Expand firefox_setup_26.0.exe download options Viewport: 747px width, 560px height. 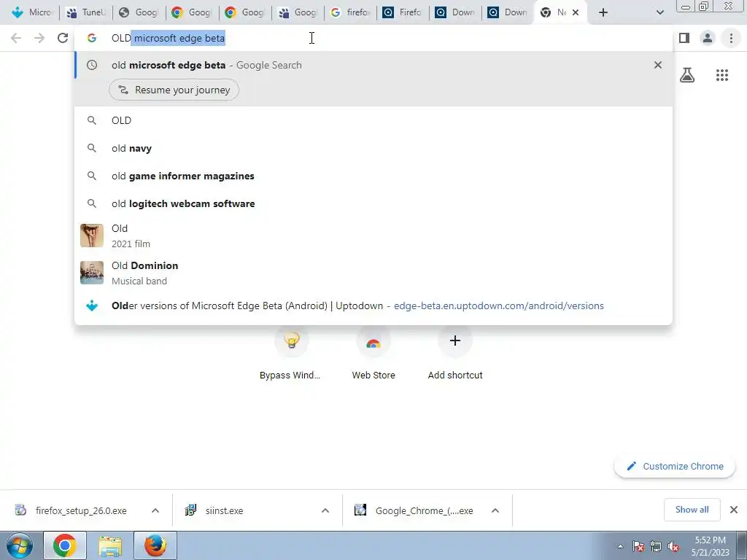coord(155,510)
